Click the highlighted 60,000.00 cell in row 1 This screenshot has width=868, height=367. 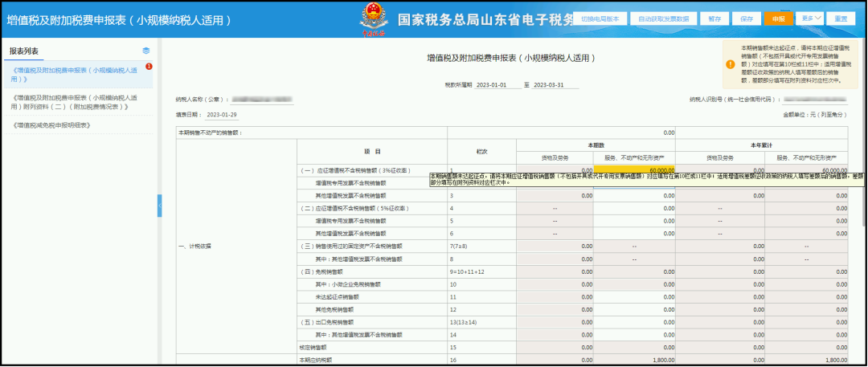(x=634, y=170)
